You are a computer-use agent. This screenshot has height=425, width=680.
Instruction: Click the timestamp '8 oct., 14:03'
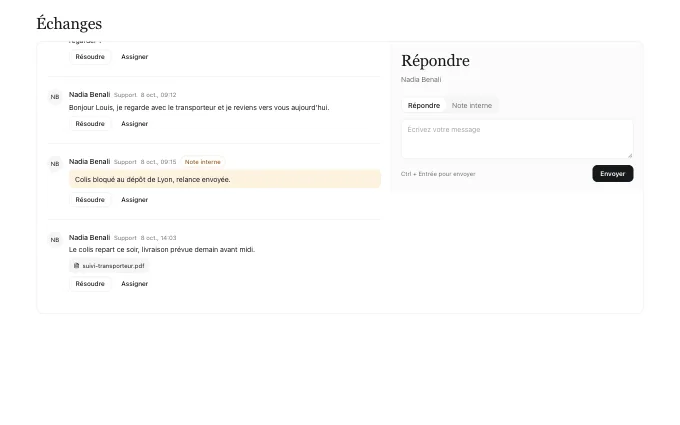pos(158,238)
